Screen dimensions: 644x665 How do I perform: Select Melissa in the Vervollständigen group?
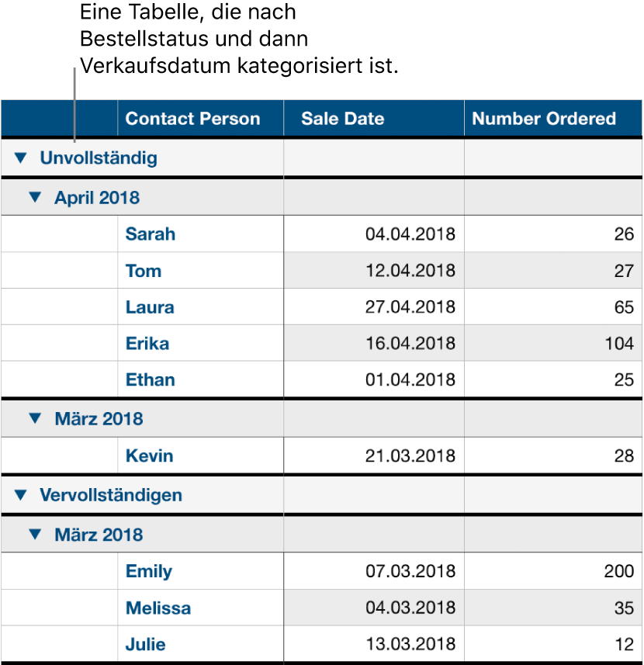coord(158,608)
